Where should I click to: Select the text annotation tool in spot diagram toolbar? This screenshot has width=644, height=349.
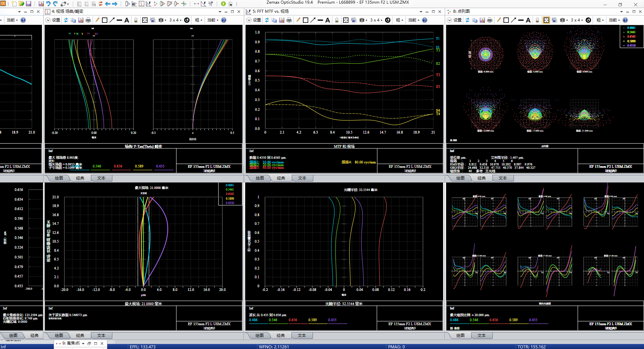coord(528,20)
